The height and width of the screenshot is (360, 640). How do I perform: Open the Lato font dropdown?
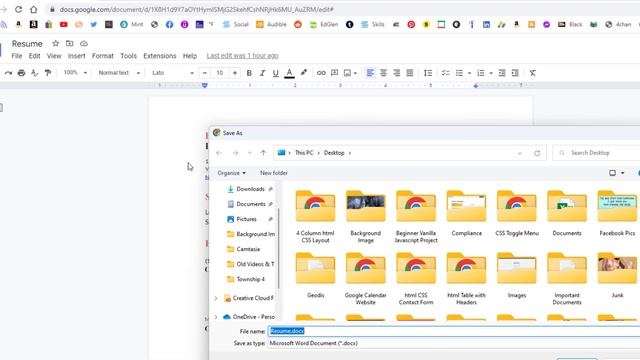[x=172, y=73]
